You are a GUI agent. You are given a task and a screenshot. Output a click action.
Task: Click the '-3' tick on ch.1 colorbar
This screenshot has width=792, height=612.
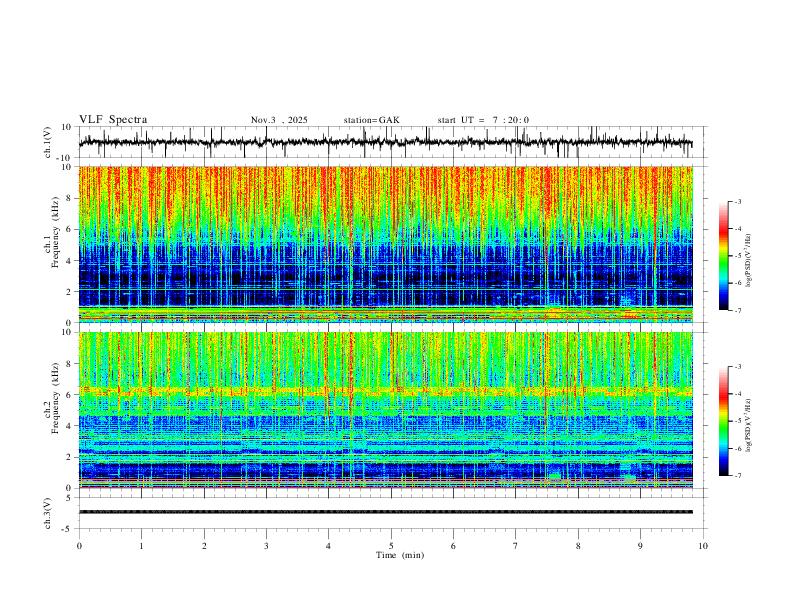click(737, 201)
